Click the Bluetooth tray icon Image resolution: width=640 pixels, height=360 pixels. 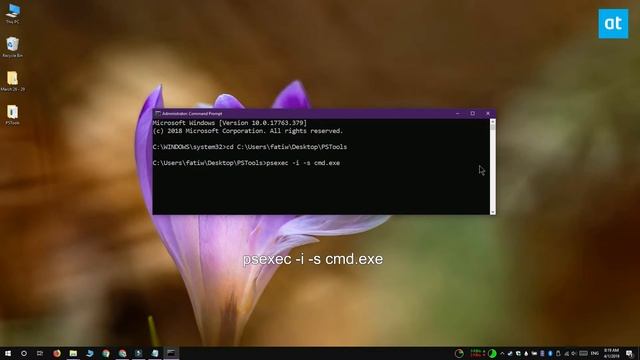550,353
